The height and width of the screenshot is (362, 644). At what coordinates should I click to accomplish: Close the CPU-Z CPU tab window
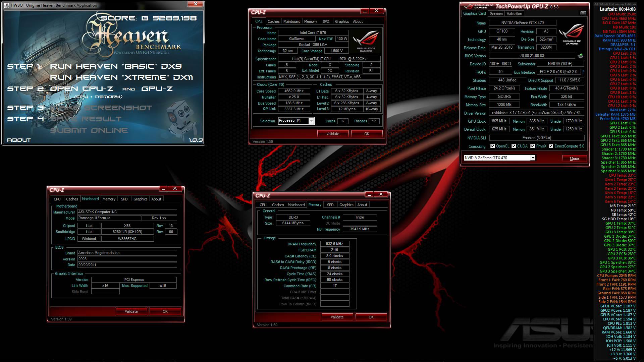click(376, 11)
